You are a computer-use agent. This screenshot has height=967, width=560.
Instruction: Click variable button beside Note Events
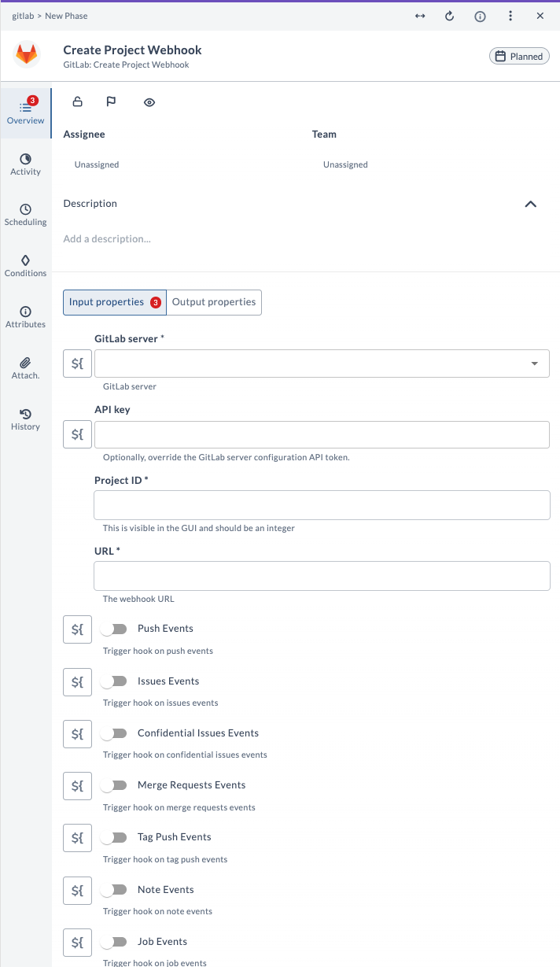coord(77,891)
